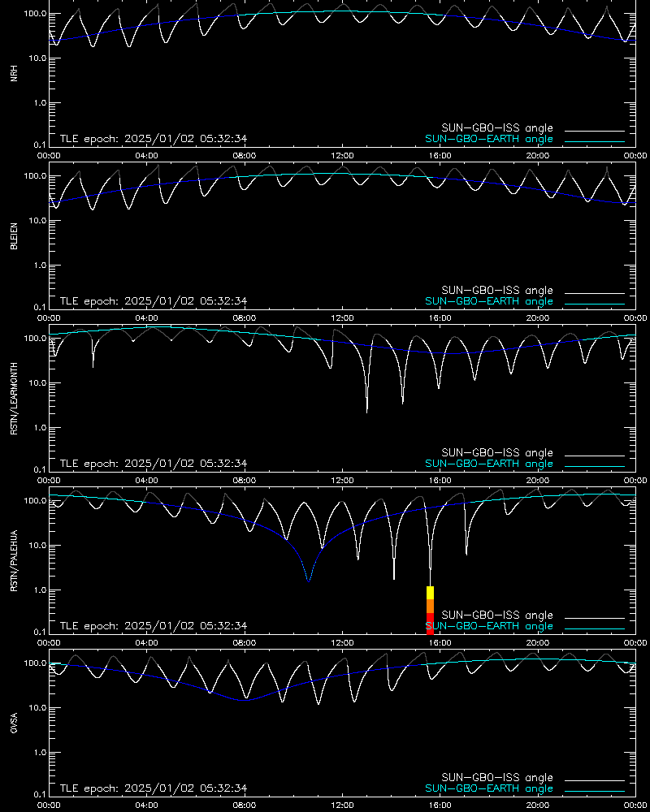The width and height of the screenshot is (650, 812).
Task: Click the RSTN/LEARMONTH panel axis label
Action: pyautogui.click(x=14, y=398)
